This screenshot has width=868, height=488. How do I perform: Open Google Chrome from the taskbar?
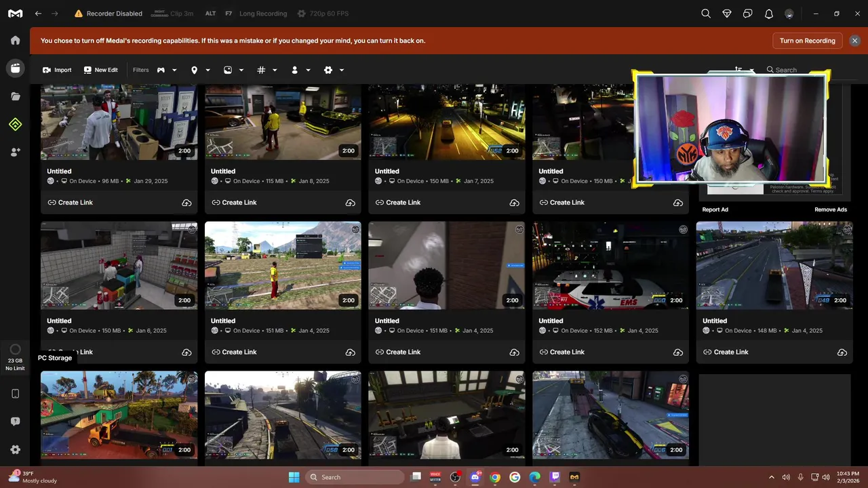[x=495, y=477]
